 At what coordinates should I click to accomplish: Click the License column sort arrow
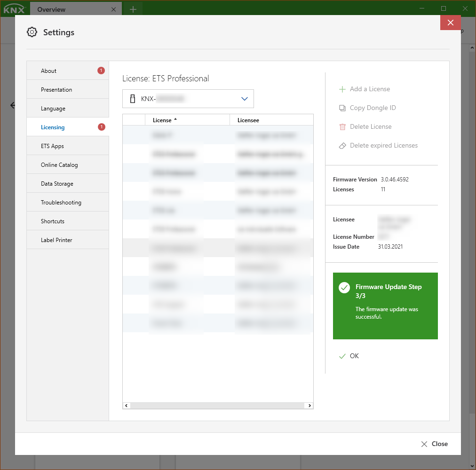coord(175,119)
